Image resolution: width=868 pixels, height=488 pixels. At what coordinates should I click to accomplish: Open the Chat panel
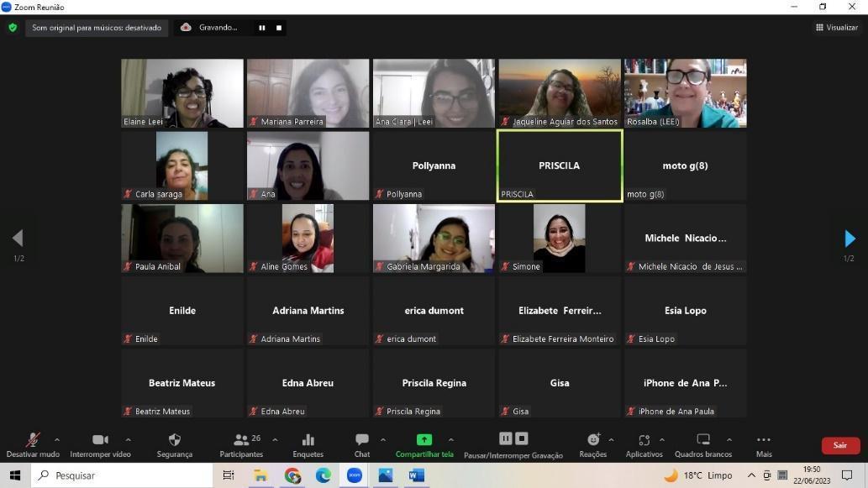point(362,445)
